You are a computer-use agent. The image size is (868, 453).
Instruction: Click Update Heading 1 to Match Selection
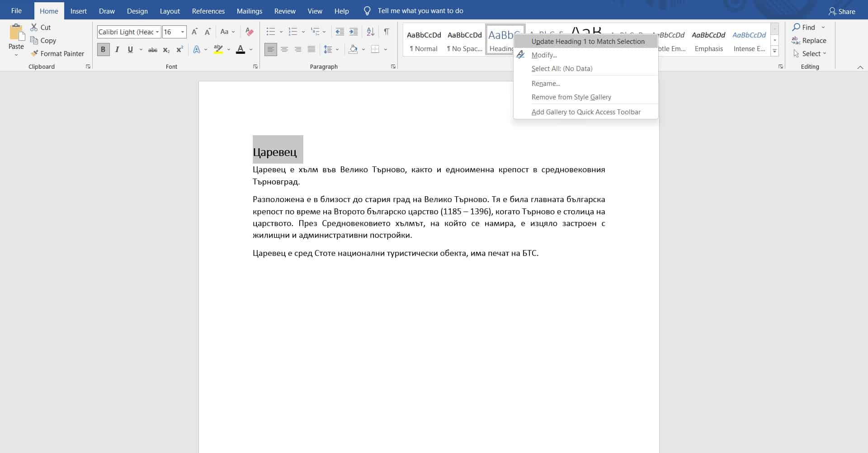tap(588, 41)
